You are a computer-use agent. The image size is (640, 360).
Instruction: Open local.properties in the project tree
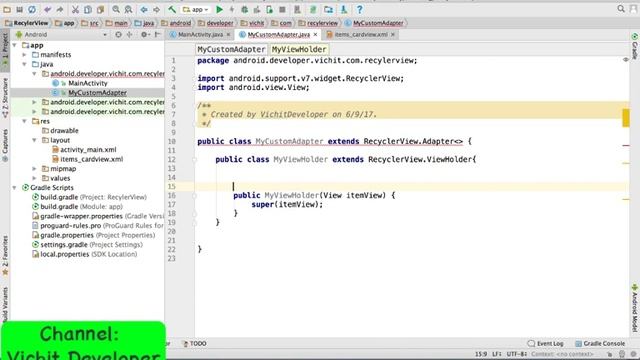click(84, 254)
